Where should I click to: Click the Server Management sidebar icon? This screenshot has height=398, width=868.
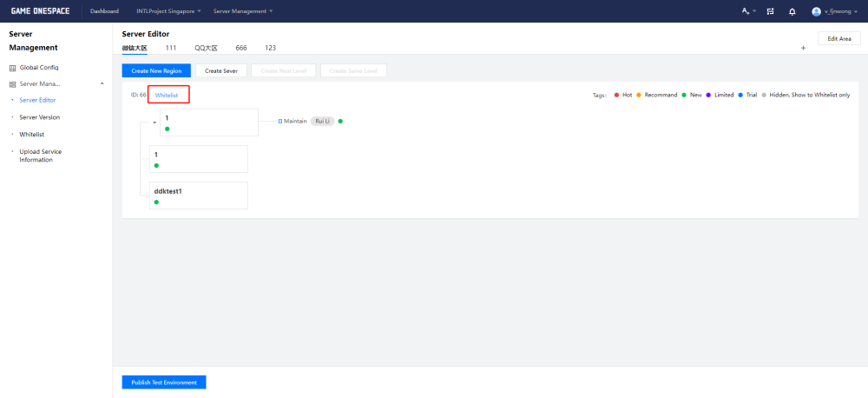coord(13,84)
